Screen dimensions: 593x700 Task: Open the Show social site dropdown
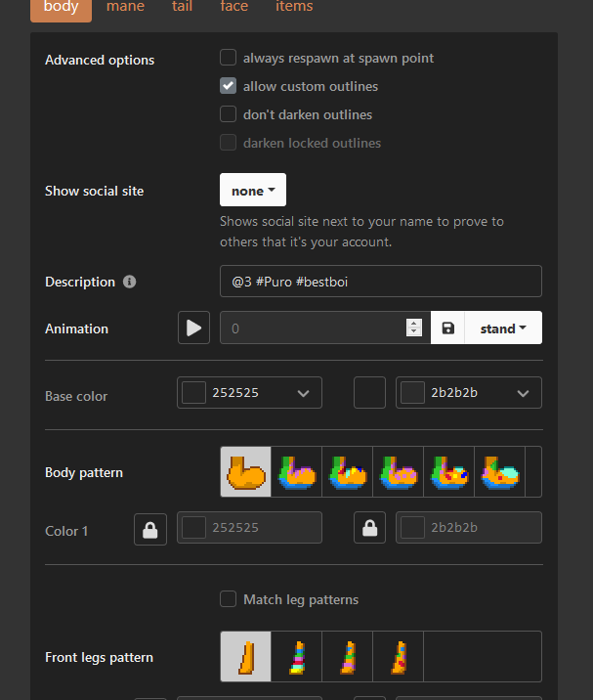pyautogui.click(x=253, y=191)
